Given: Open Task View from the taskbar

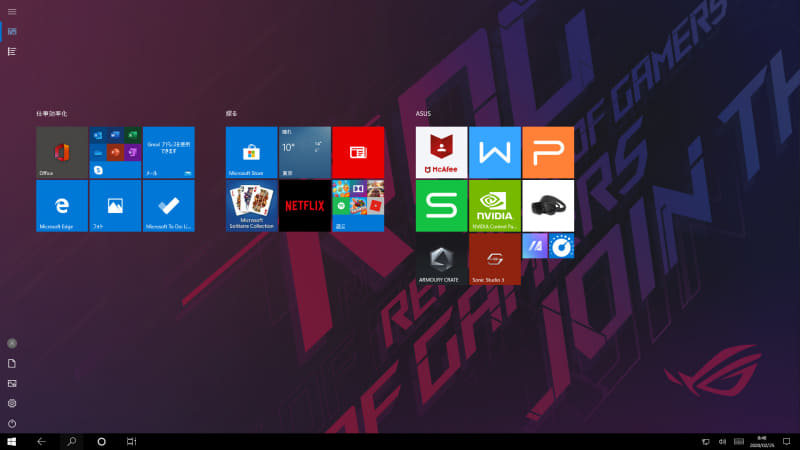Looking at the screenshot, I should pos(132,442).
